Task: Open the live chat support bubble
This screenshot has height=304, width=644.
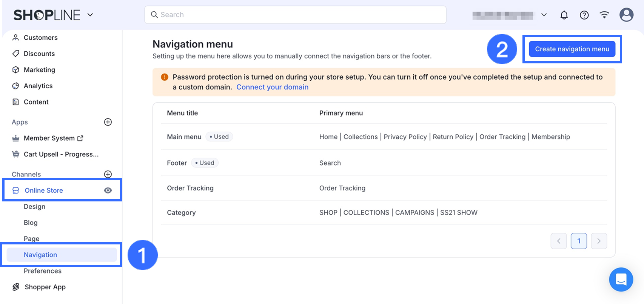Action: tap(621, 279)
